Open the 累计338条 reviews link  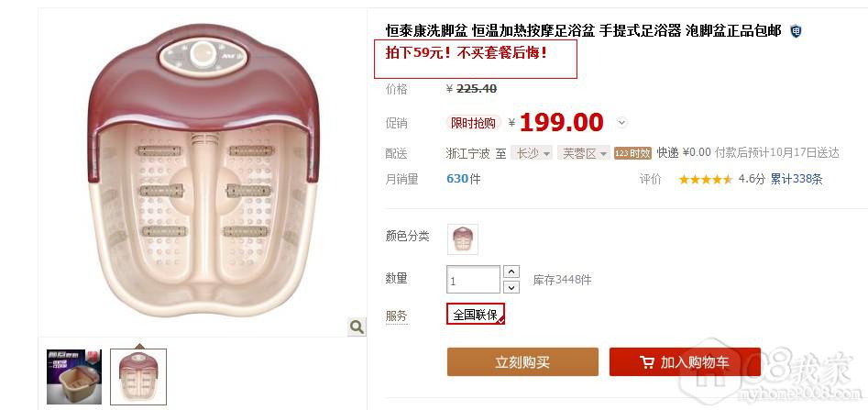tap(797, 179)
